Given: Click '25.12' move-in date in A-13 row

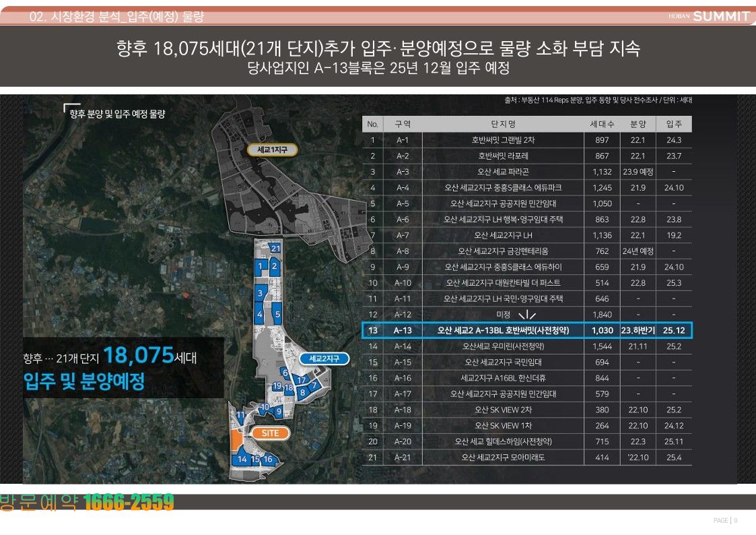Looking at the screenshot, I should tap(674, 330).
